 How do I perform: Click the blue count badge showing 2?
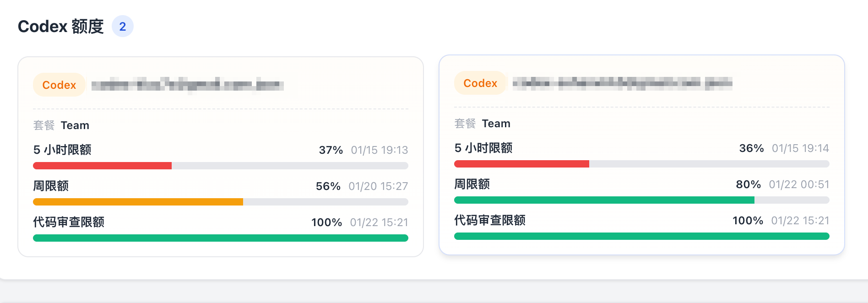[123, 27]
